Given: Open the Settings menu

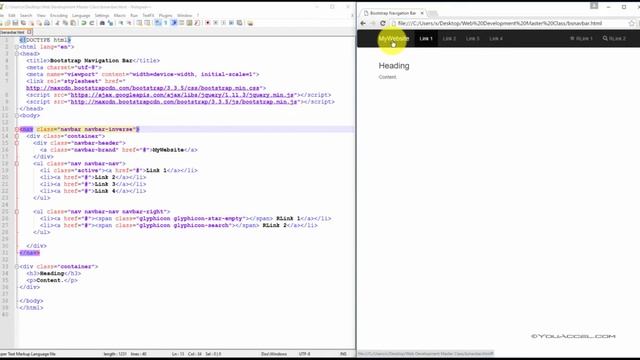Looking at the screenshot, I should coord(102,16).
